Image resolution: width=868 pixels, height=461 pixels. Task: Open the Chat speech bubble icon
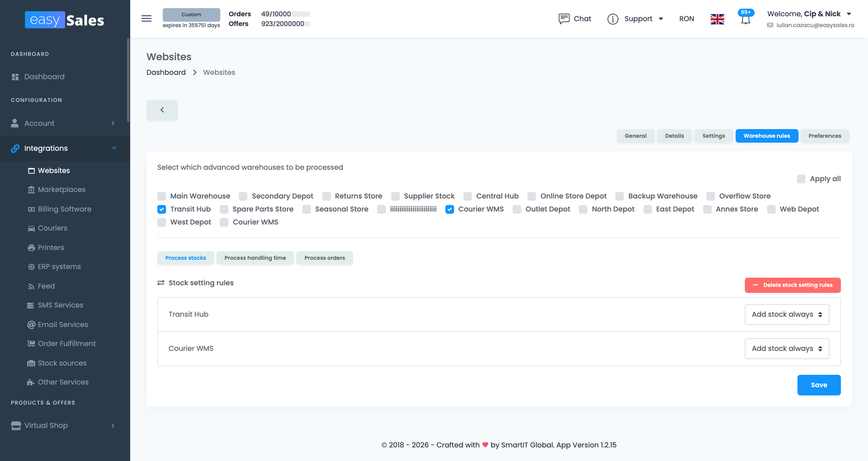[x=564, y=18]
